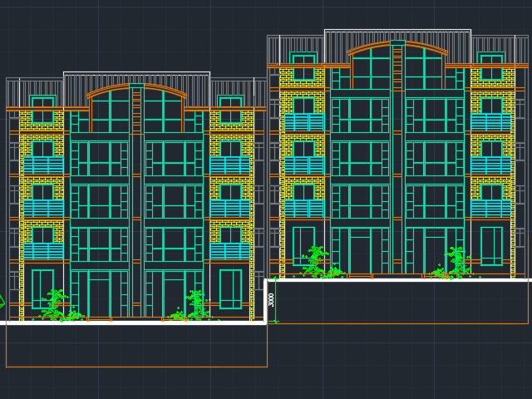Viewport: 532px width, 399px height.
Task: Click the brown foundation rectangle below right building
Action: tap(399, 323)
